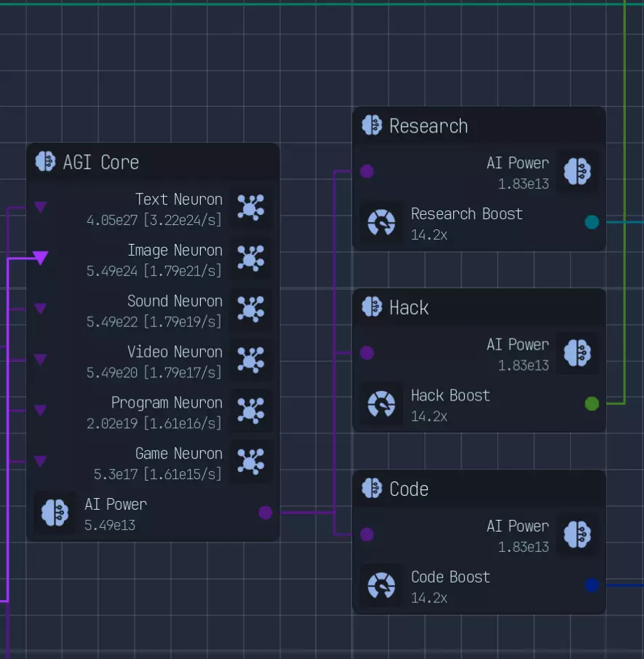Click the Video Neuron icon
This screenshot has height=659, width=644.
tap(250, 360)
